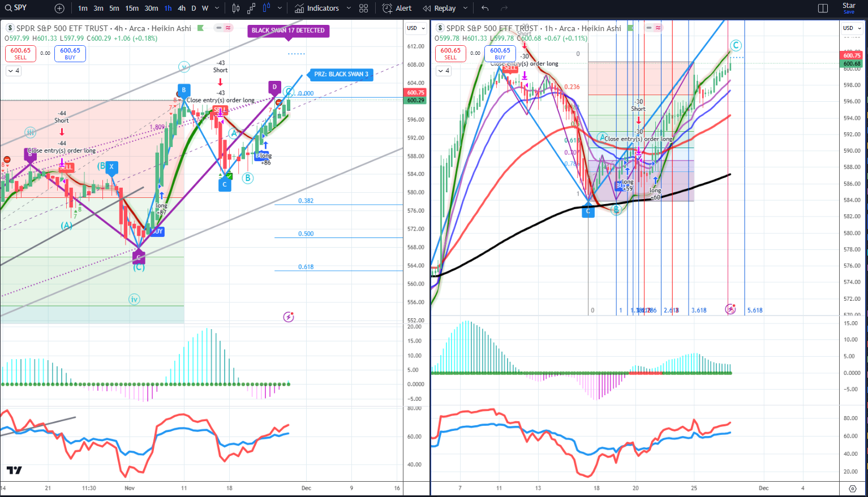This screenshot has width=868, height=497.
Task: Select the 5m timeframe
Action: [x=114, y=8]
